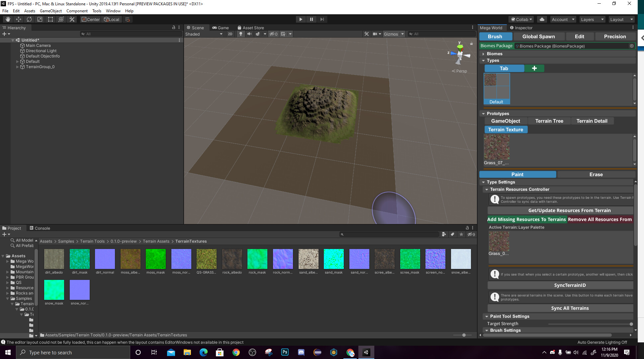Viewport: 644px width, 359px height.
Task: Collapse the TerrainGroup_0 hierarchy item
Action: click(x=17, y=66)
